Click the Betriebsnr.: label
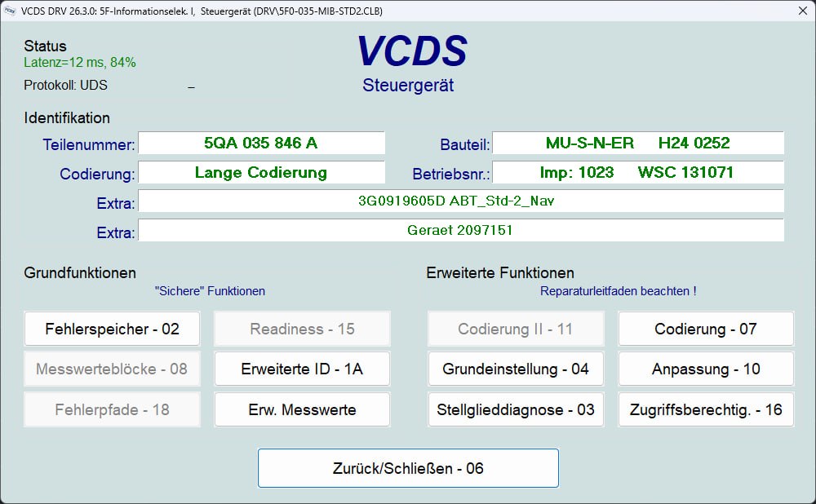 451,174
